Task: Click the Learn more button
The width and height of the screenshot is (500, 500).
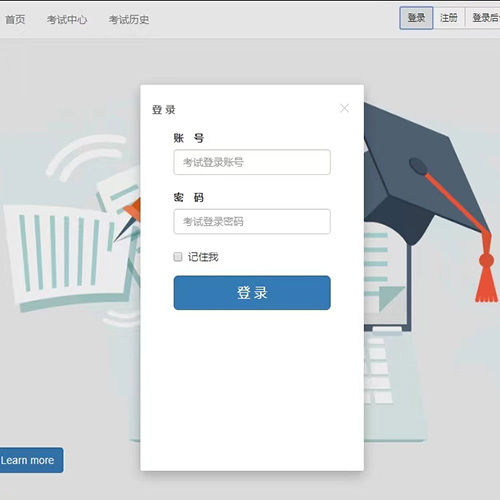Action: click(31, 460)
